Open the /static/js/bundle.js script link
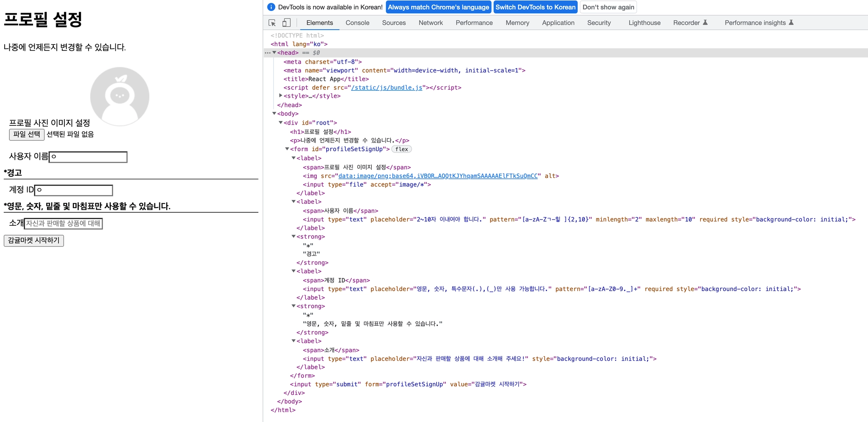Screen dimensions: 868x422 [387, 88]
